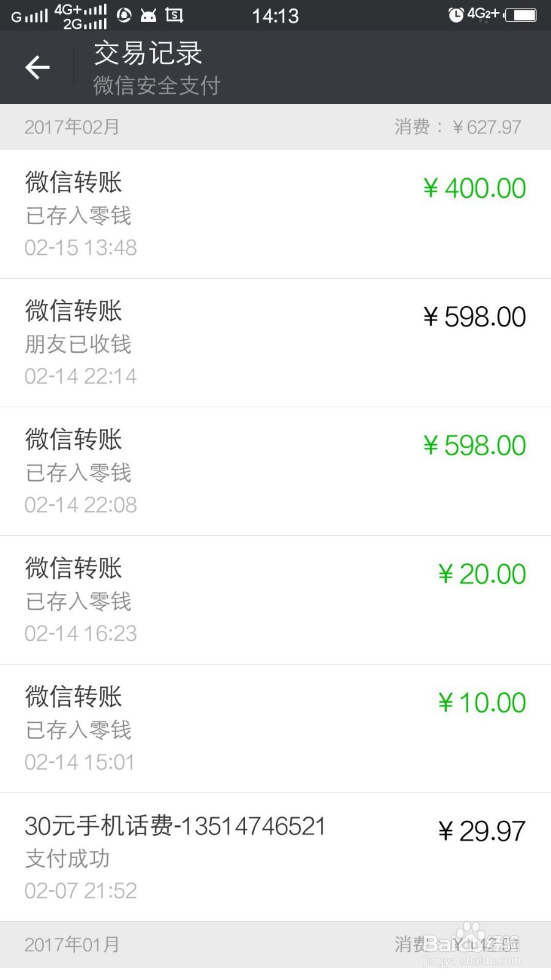Tap the back arrow icon

click(37, 67)
